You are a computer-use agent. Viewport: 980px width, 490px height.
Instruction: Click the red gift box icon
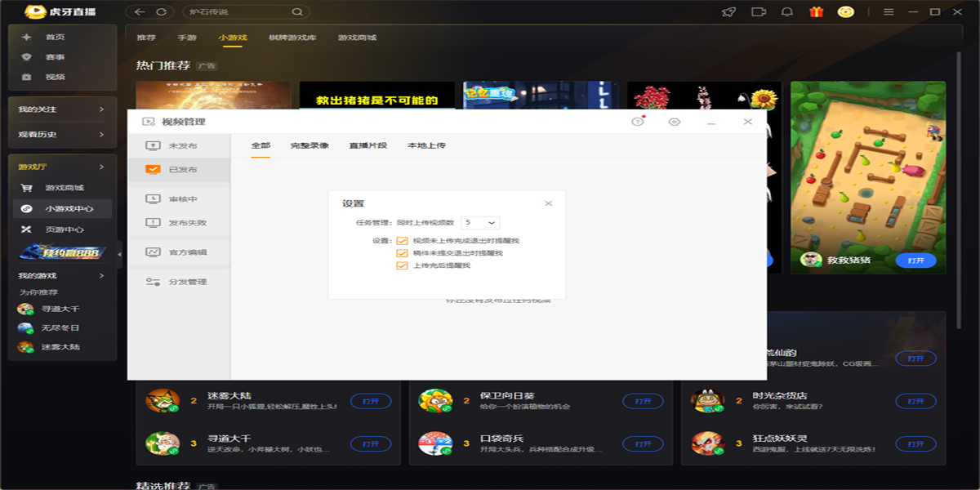(x=816, y=12)
